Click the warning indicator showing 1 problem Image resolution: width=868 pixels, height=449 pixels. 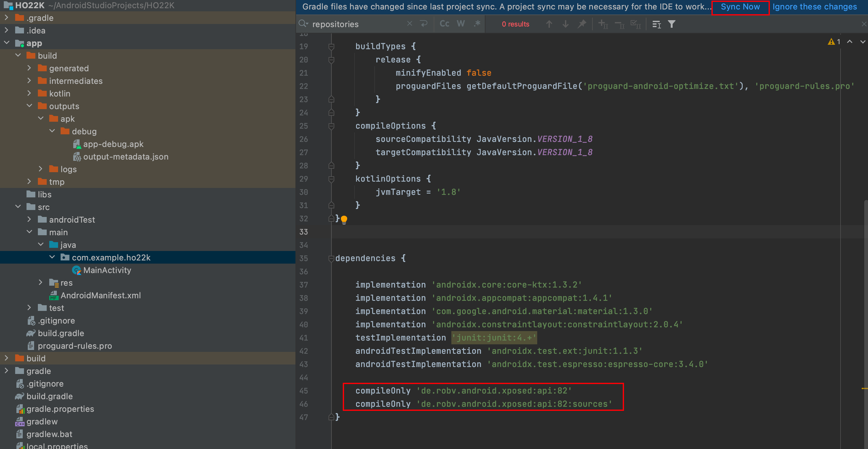click(834, 42)
